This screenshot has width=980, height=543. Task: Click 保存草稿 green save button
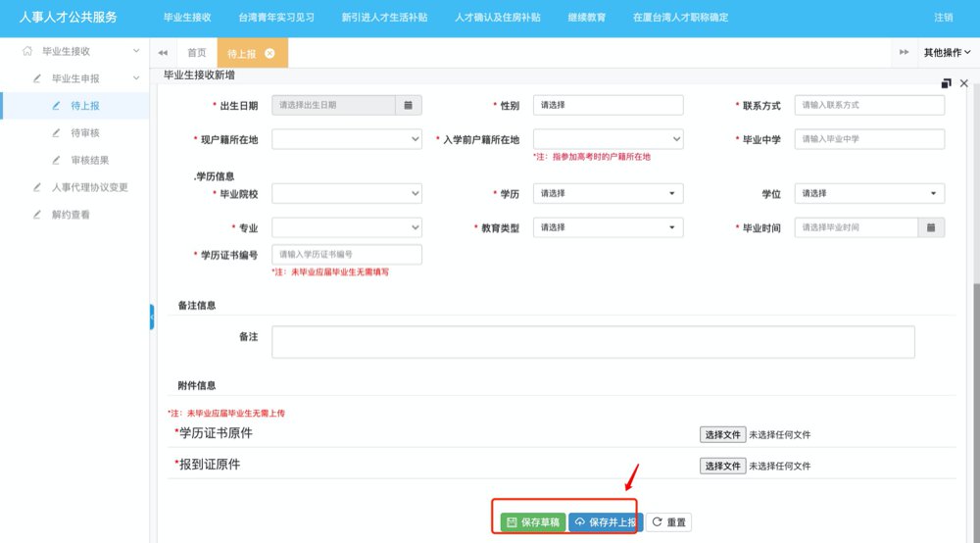point(532,522)
